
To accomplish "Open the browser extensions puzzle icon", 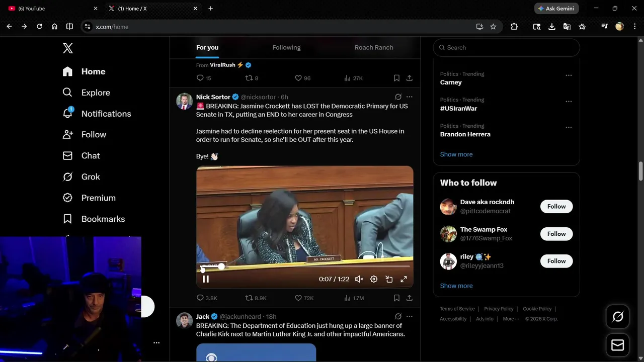I will point(514,27).
